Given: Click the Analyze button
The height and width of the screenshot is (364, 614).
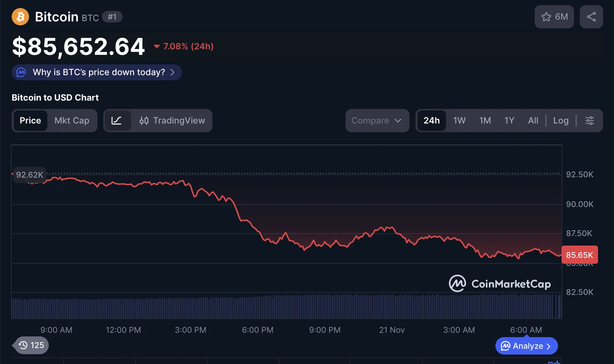Looking at the screenshot, I should coord(526,346).
